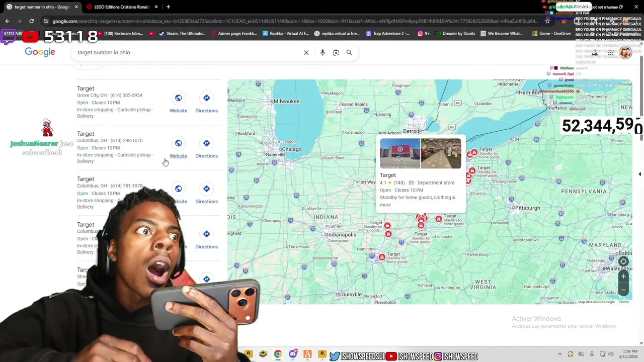This screenshot has height=362, width=644.
Task: Zoom out of the map with minus
Action: coord(623,290)
